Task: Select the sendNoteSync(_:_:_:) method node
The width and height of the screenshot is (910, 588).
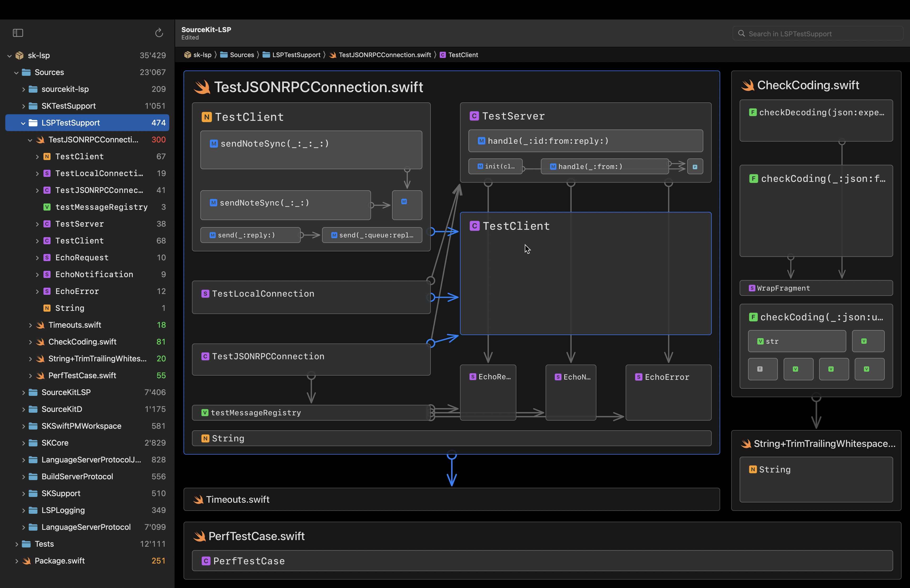Action: click(x=311, y=150)
